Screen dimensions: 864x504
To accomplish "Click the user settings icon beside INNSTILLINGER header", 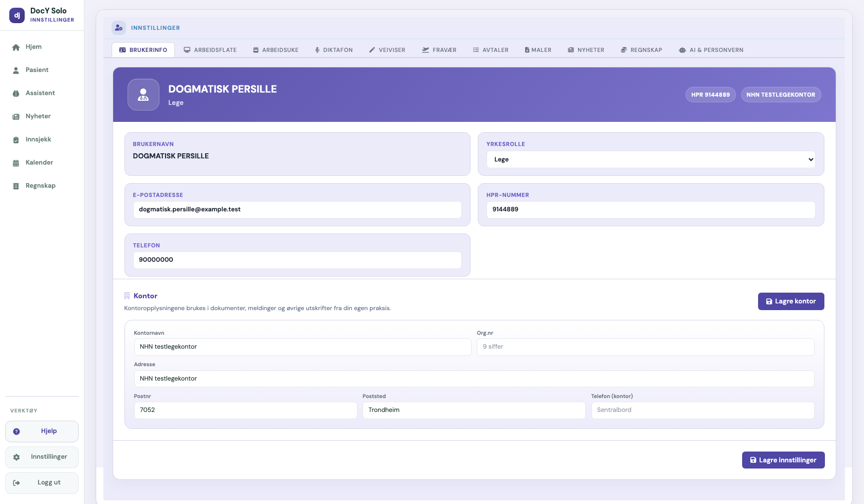I will coord(119,28).
